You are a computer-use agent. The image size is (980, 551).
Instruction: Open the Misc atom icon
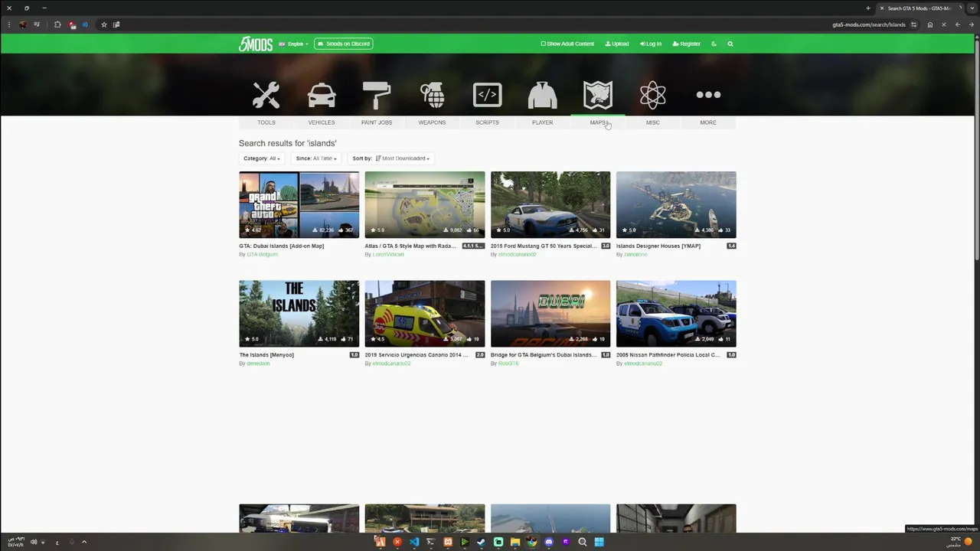coord(653,95)
